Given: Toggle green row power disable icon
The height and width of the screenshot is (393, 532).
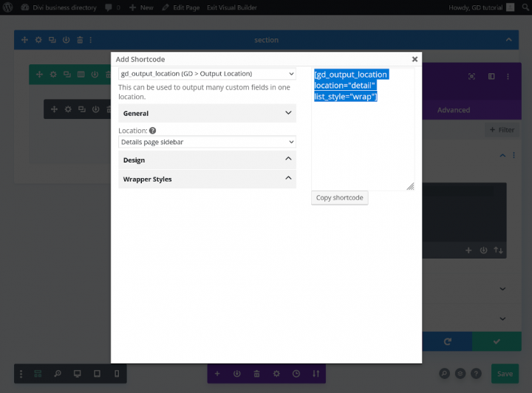Looking at the screenshot, I should tap(95, 74).
